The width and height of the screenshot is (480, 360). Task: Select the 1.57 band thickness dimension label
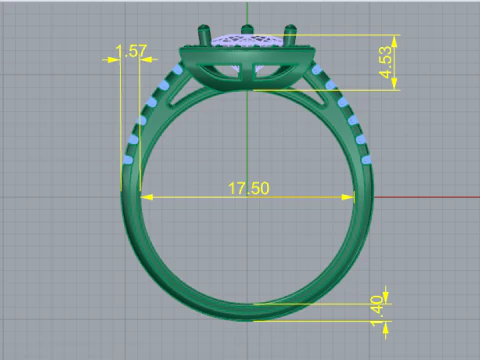point(131,51)
